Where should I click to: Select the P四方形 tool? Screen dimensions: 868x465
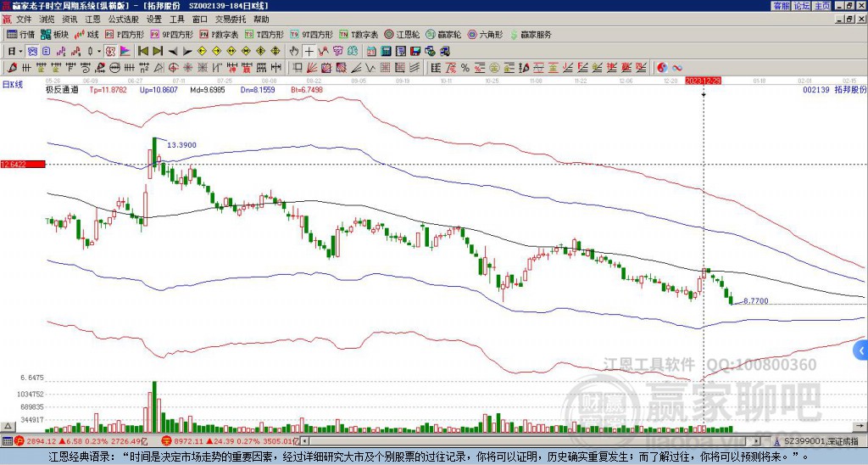(124, 35)
